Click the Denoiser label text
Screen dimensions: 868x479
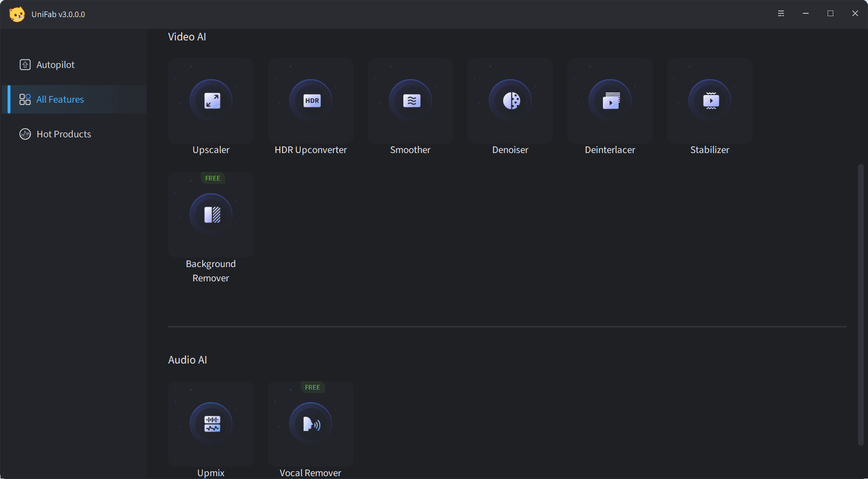pyautogui.click(x=510, y=150)
